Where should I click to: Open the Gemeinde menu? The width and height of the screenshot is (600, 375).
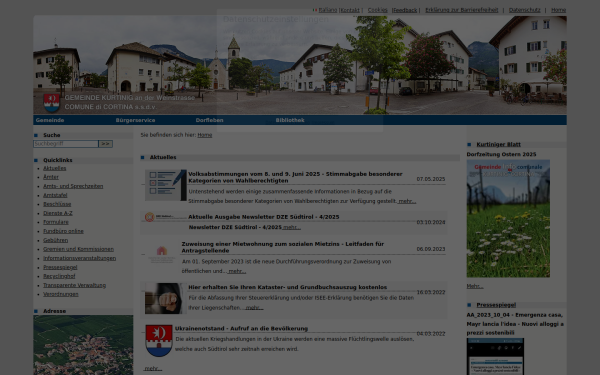[50, 120]
